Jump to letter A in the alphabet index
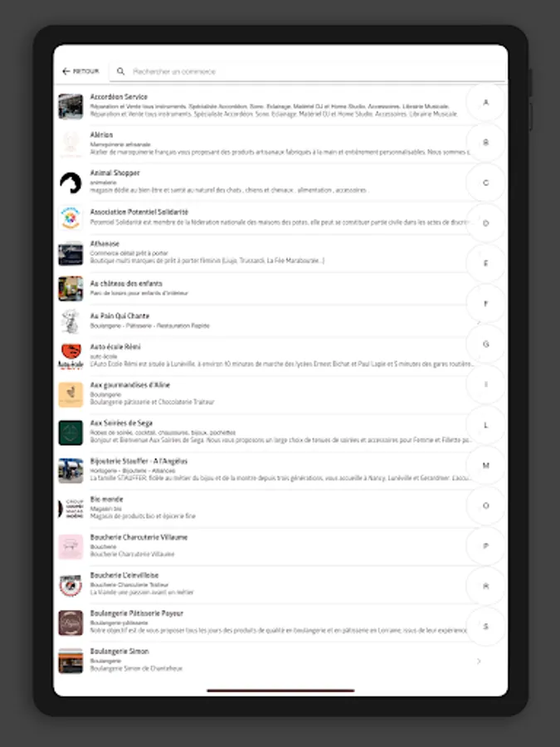560x747 pixels. [485, 102]
